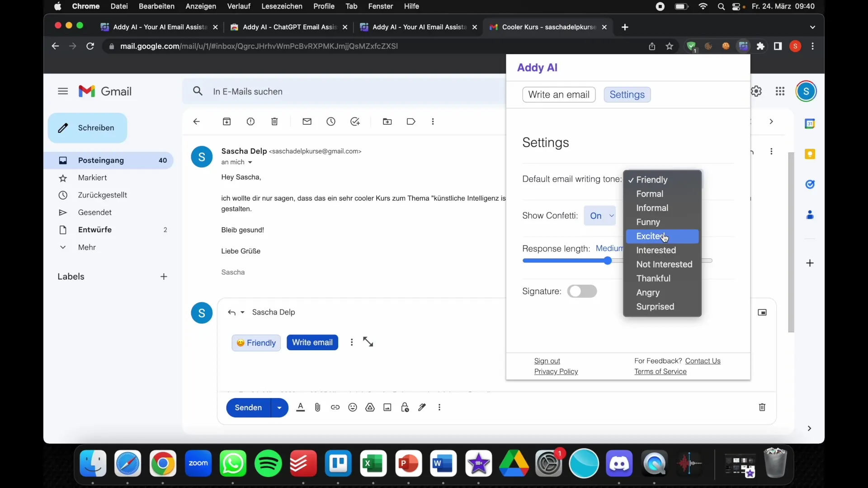Click the Friendly tone chip in reply
The width and height of the screenshot is (868, 488).
256,343
